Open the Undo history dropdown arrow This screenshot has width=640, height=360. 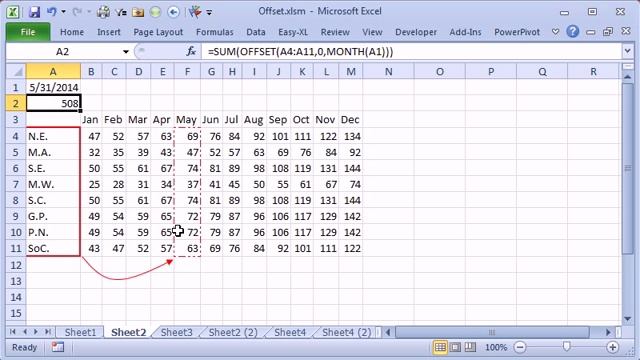(63, 12)
